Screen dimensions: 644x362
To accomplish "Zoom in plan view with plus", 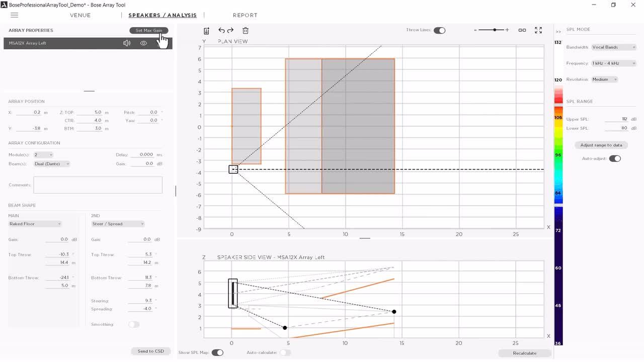I will [x=507, y=30].
